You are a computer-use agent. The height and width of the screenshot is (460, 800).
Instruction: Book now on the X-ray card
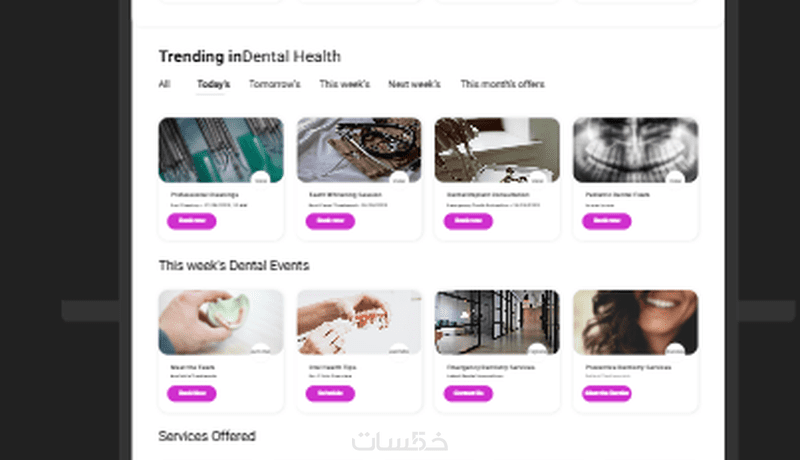point(607,221)
